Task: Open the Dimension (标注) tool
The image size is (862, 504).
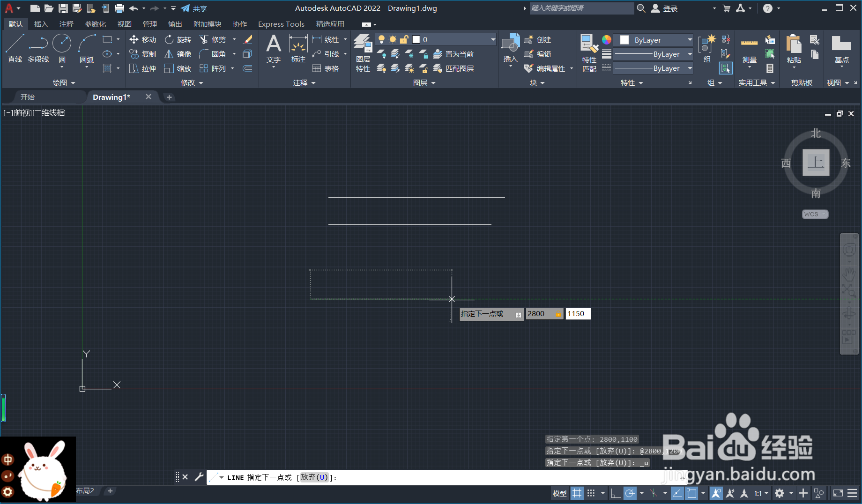Action: 298,48
